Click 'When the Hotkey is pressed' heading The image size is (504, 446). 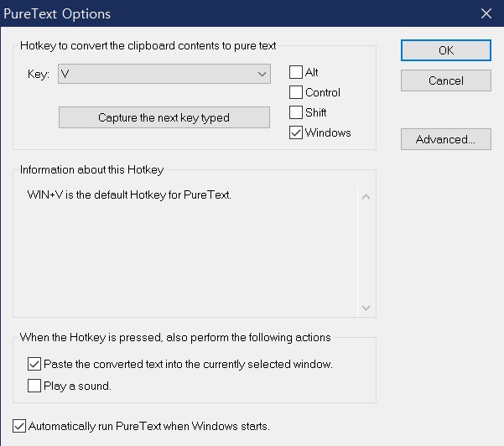point(175,337)
